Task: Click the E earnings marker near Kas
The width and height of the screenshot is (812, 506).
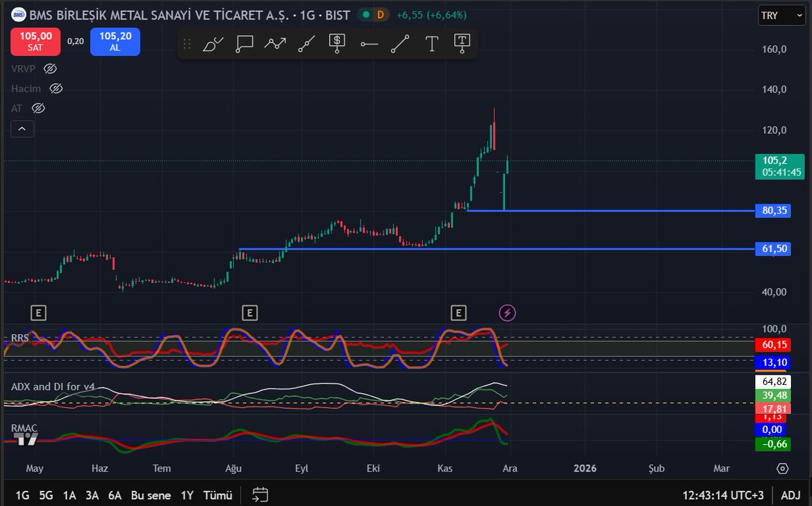Action: [459, 313]
